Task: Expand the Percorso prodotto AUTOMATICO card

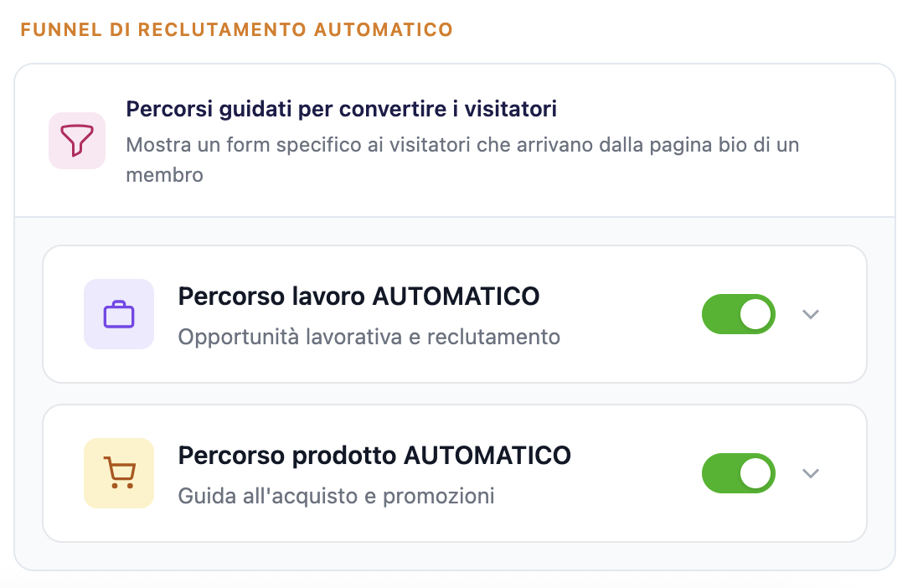Action: [811, 473]
